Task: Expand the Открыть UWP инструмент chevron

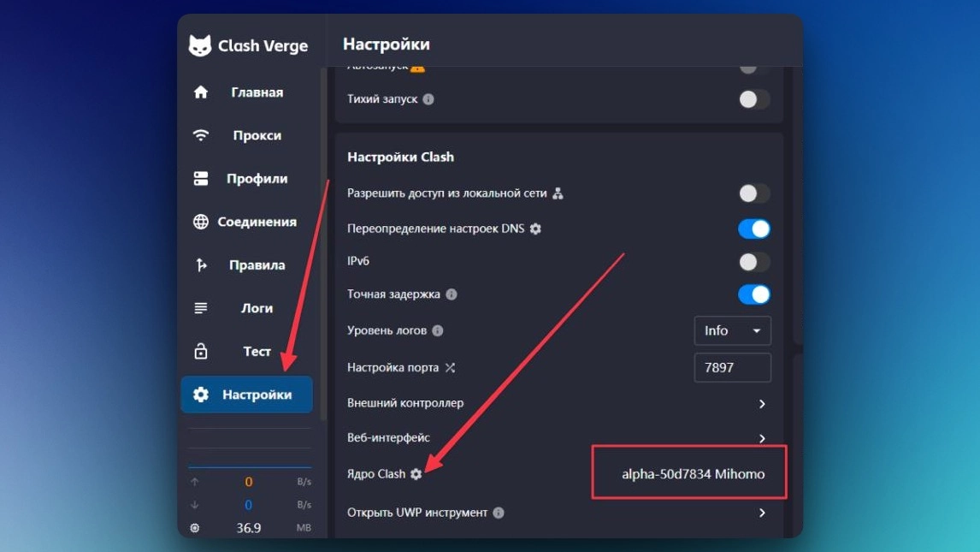Action: pyautogui.click(x=761, y=513)
